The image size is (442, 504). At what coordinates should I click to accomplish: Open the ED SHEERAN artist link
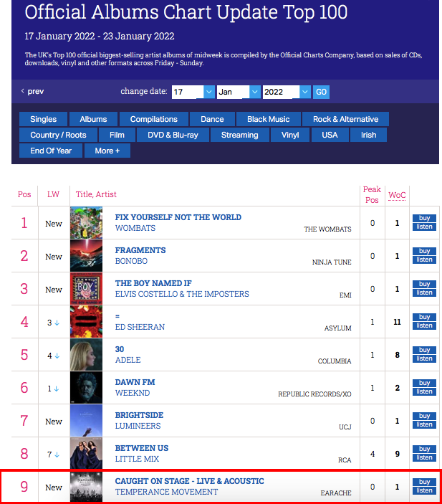click(140, 327)
